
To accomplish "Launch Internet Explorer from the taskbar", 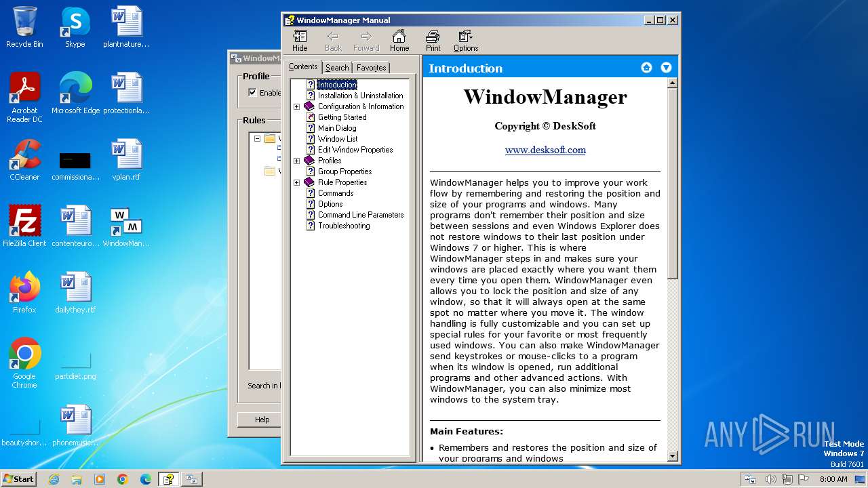I will click(54, 479).
